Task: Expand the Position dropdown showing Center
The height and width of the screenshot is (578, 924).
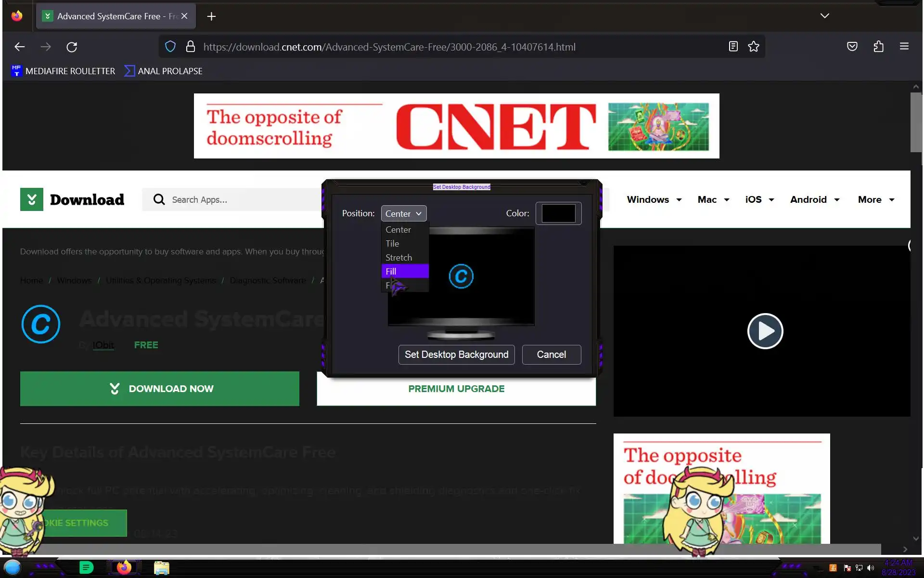Action: (404, 213)
